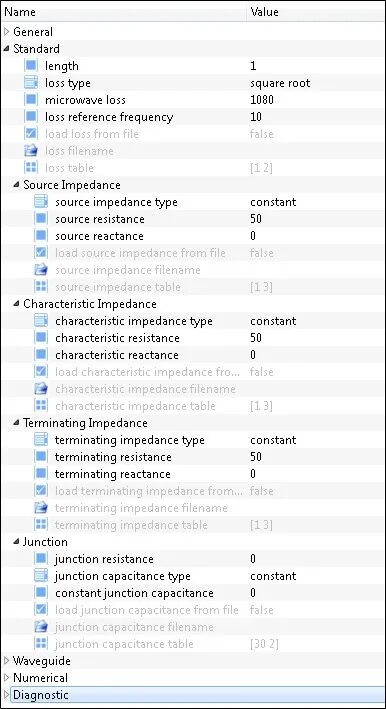Collapse the Source Impedance group
Screen dimensions: 386x709
coord(17,184)
